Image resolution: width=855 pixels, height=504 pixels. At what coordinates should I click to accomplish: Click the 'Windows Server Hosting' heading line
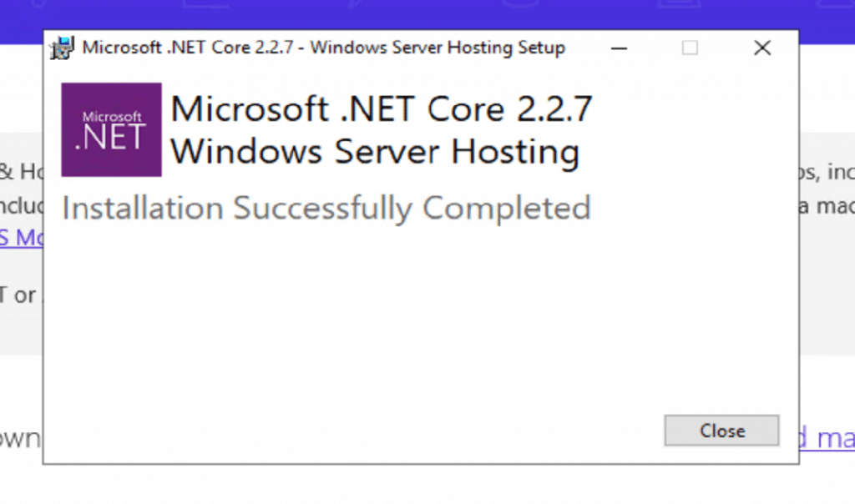(375, 152)
